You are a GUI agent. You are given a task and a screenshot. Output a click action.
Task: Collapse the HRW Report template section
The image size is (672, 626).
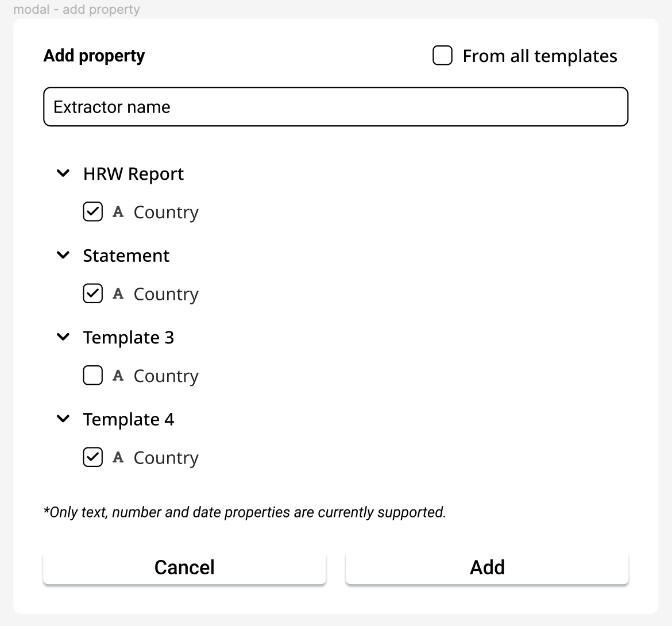pyautogui.click(x=63, y=173)
